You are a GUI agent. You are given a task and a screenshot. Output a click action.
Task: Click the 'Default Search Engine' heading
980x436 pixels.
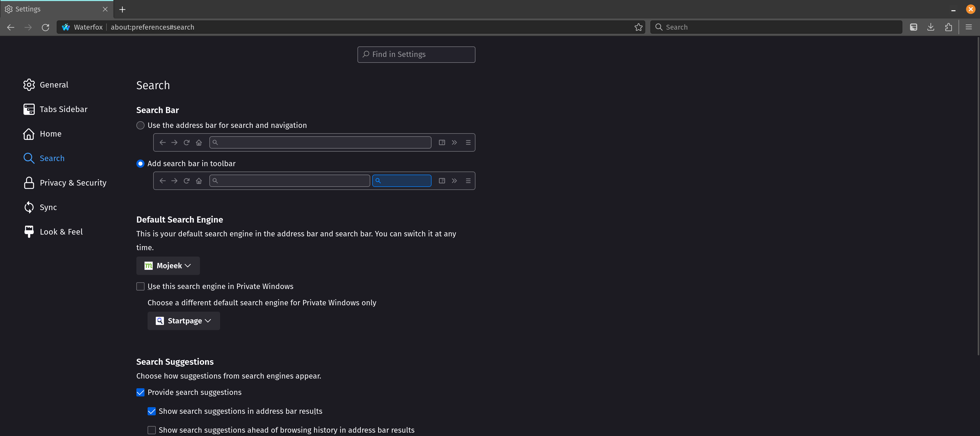click(180, 220)
